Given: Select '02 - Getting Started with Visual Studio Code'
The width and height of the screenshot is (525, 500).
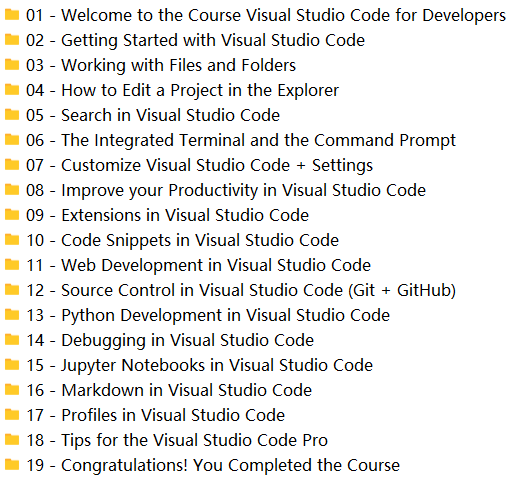Looking at the screenshot, I should [x=196, y=41].
